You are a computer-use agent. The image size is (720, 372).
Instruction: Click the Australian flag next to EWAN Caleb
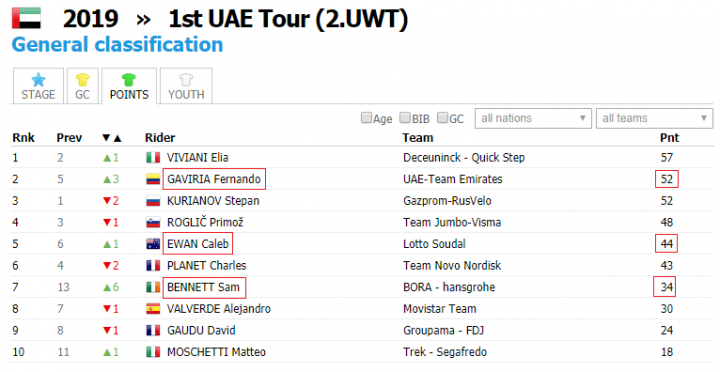pos(153,244)
